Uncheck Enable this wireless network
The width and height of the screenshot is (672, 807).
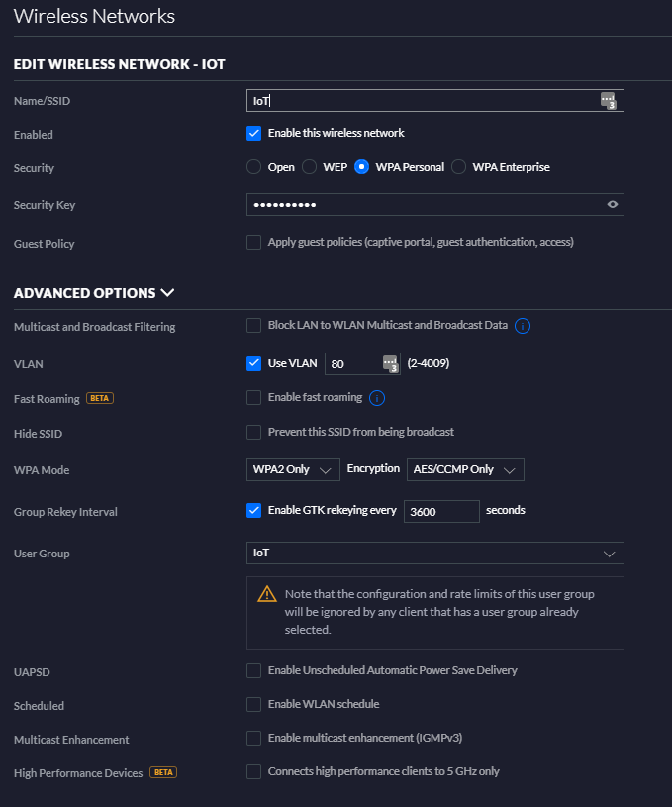tap(254, 133)
